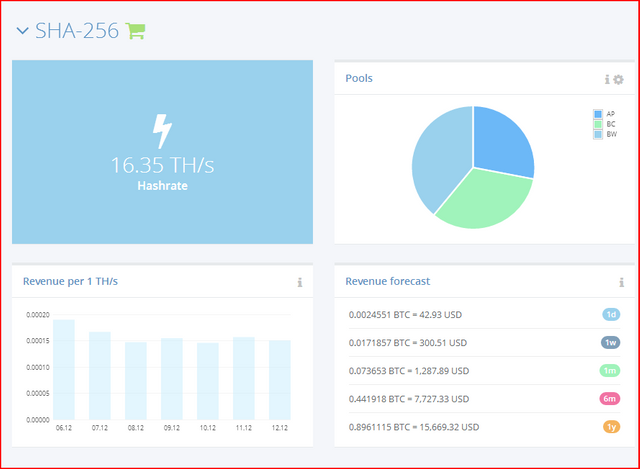Click the 08.12 revenue bar
Viewport: 640px width, 469px height.
(136, 381)
